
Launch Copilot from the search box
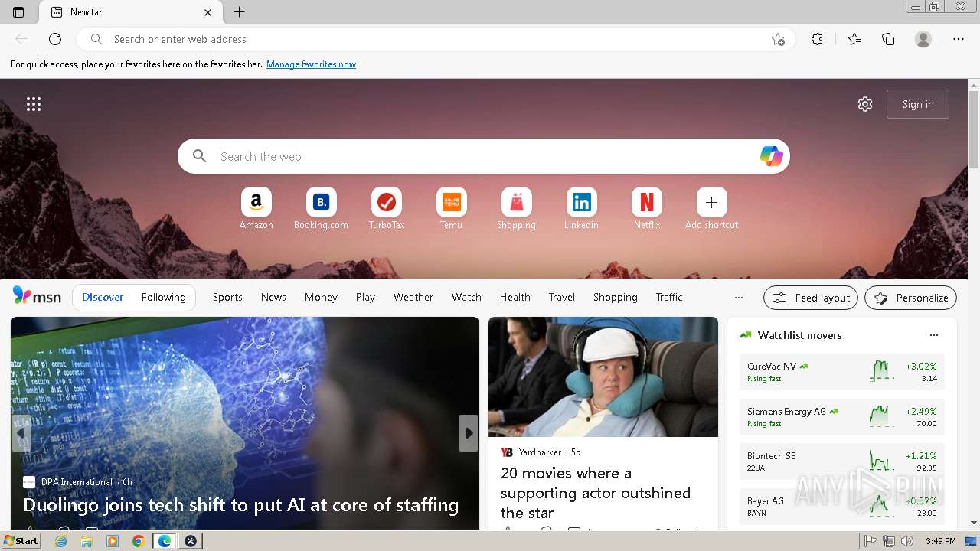(771, 156)
